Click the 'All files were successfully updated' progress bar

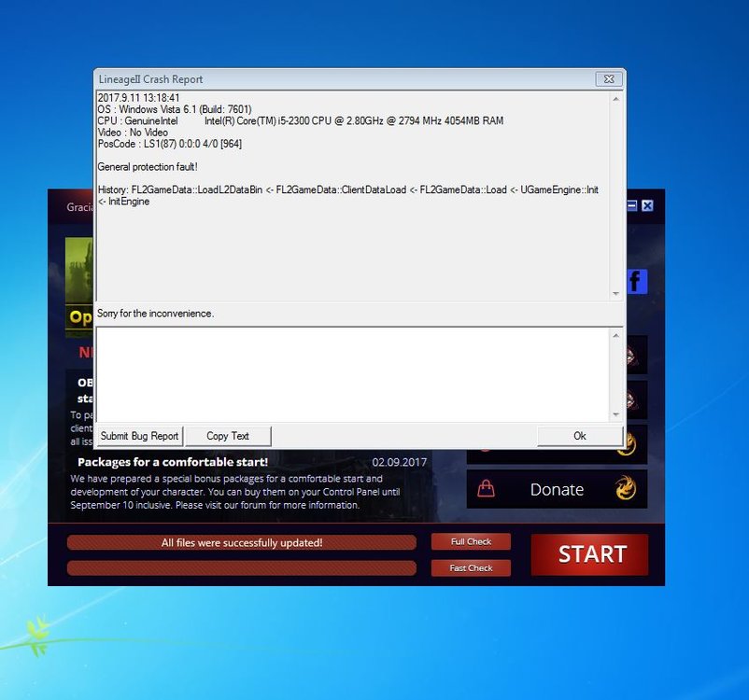pos(242,542)
